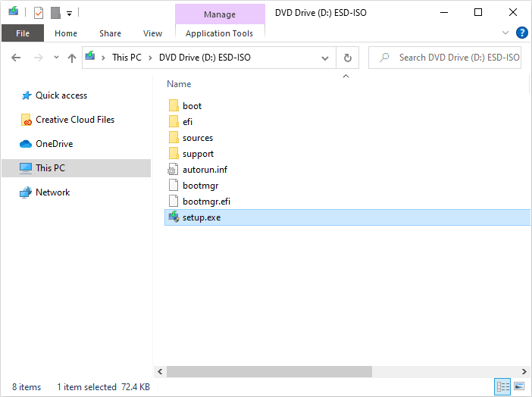Image resolution: width=532 pixels, height=397 pixels.
Task: Click the autorun.inf gear file icon
Action: click(x=173, y=169)
